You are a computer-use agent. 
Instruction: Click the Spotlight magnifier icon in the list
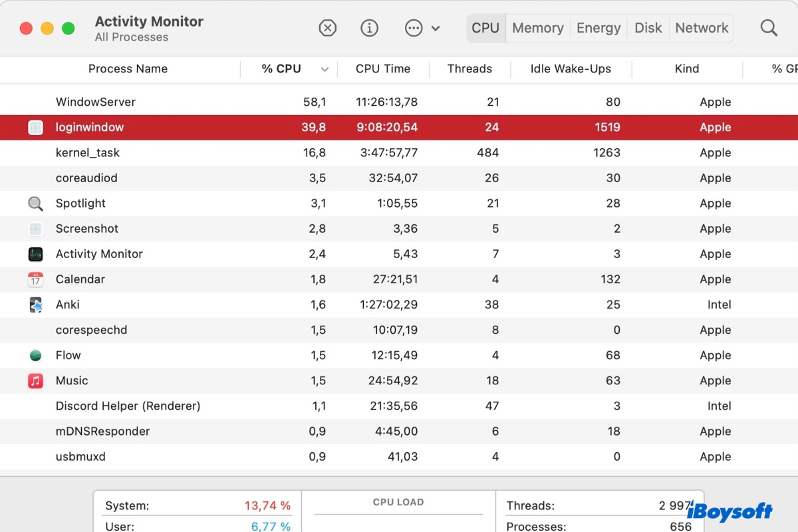tap(35, 203)
